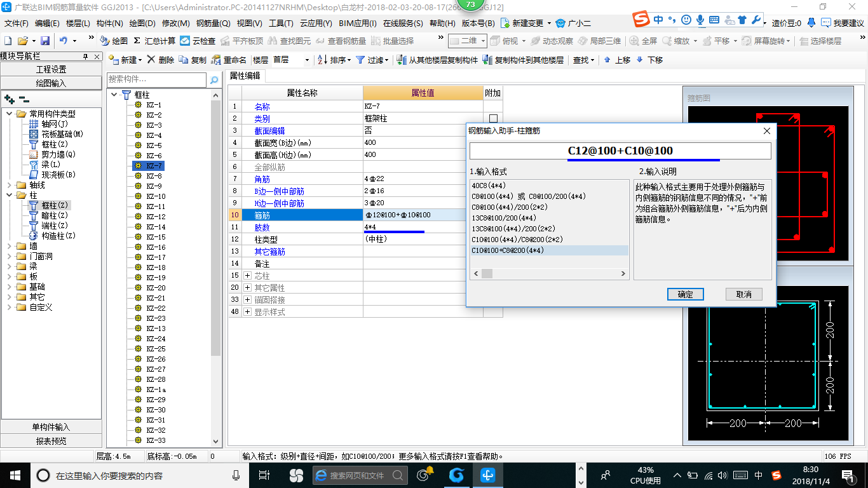Open 云应用(Y) menu
Viewport: 868px width, 488px height.
[x=316, y=23]
